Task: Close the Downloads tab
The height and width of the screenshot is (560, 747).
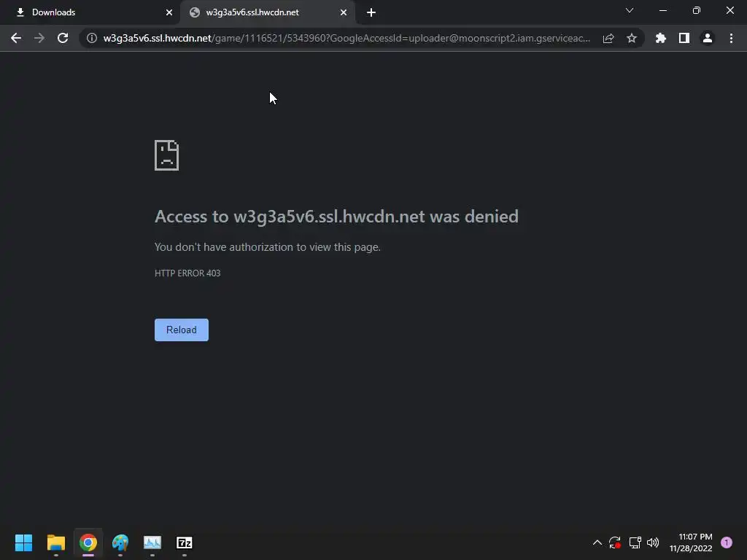Action: 169,12
